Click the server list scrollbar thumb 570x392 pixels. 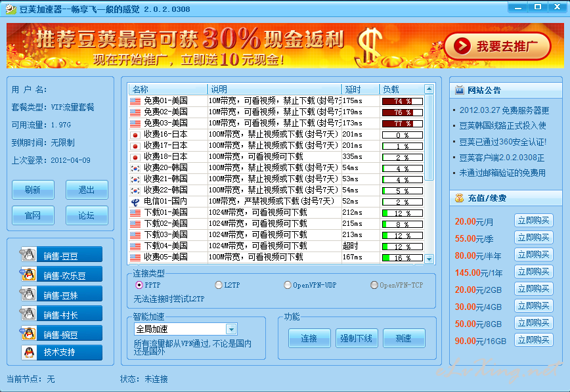point(429,137)
